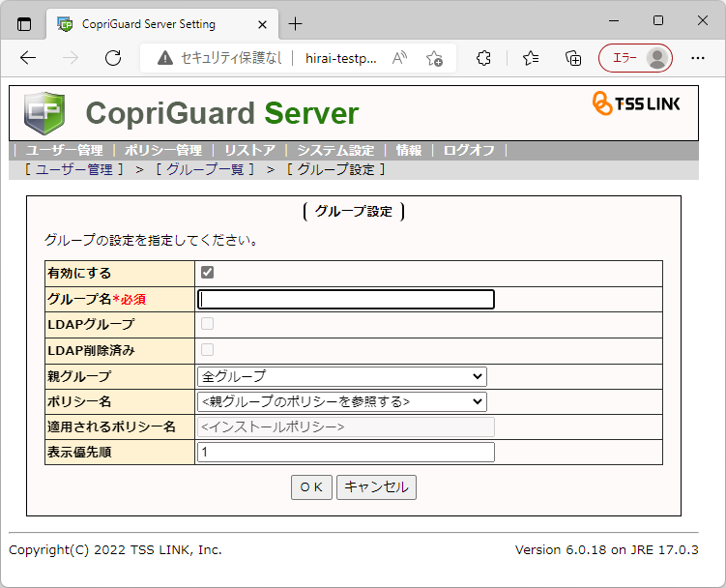Screen dimensions: 726x588
Task: Click the セキュリティ保護なし label
Action: point(231,58)
